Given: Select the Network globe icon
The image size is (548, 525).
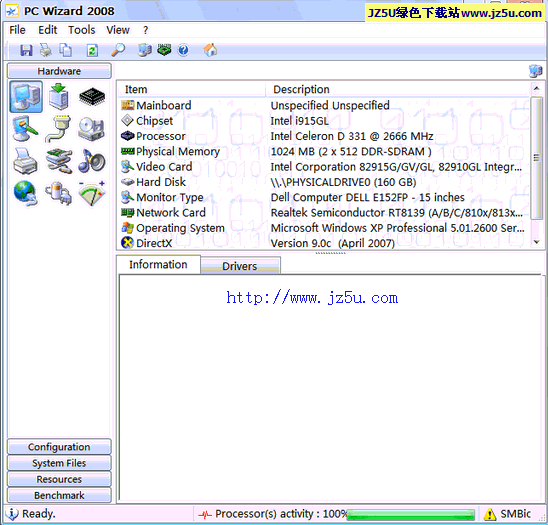Looking at the screenshot, I should pyautogui.click(x=25, y=193).
